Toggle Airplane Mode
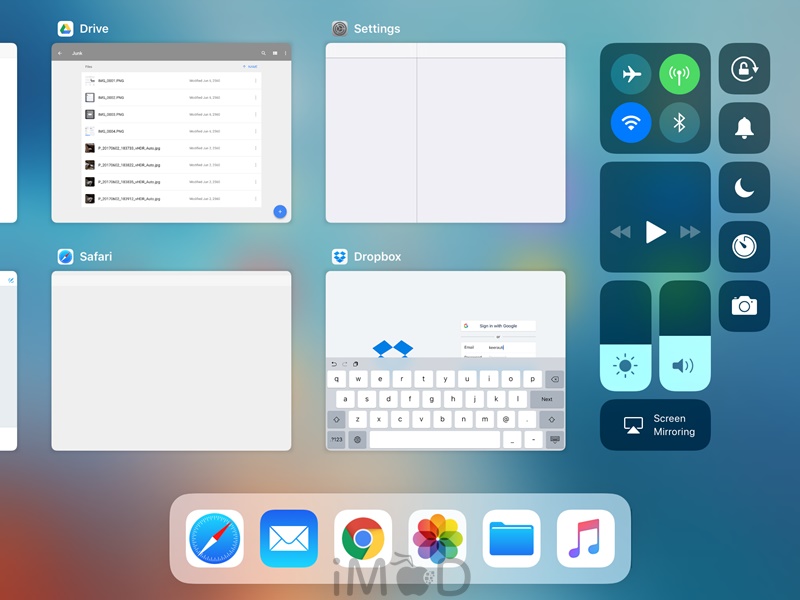Viewport: 800px width, 600px height. 631,74
